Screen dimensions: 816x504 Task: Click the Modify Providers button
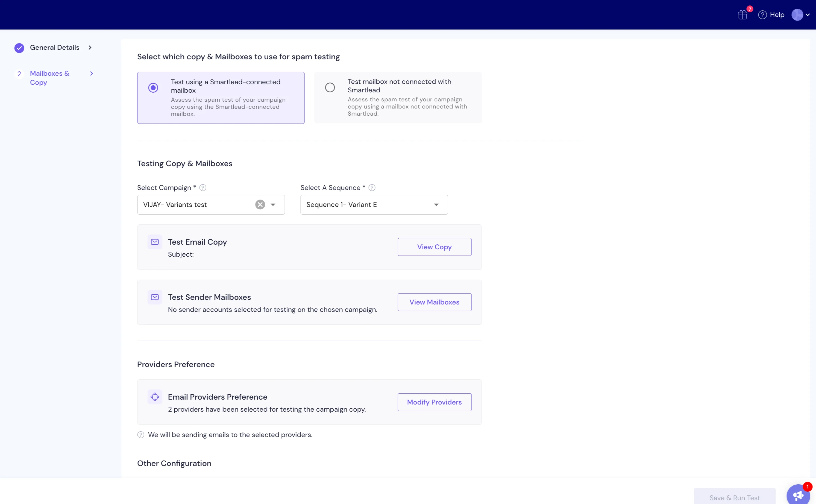pyautogui.click(x=434, y=402)
